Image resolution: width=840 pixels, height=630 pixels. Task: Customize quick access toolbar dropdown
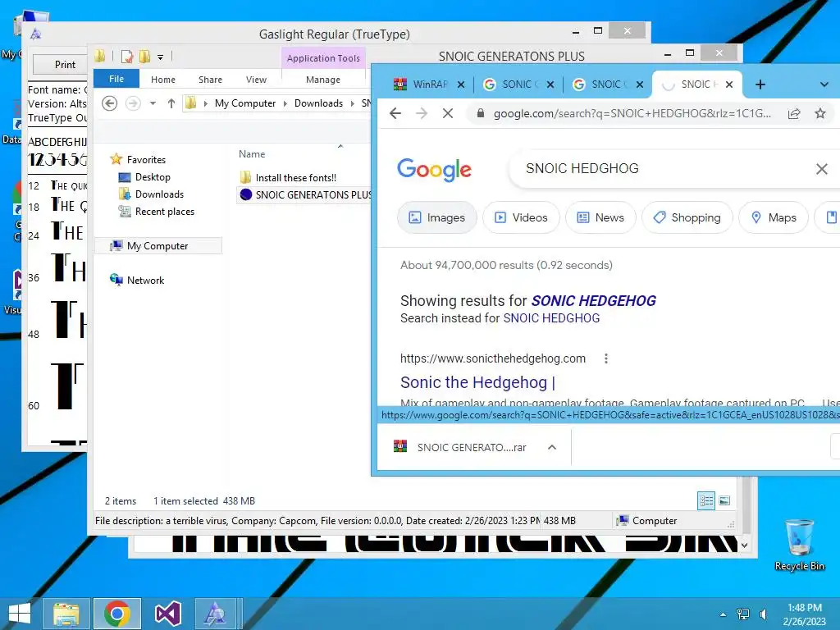click(160, 57)
